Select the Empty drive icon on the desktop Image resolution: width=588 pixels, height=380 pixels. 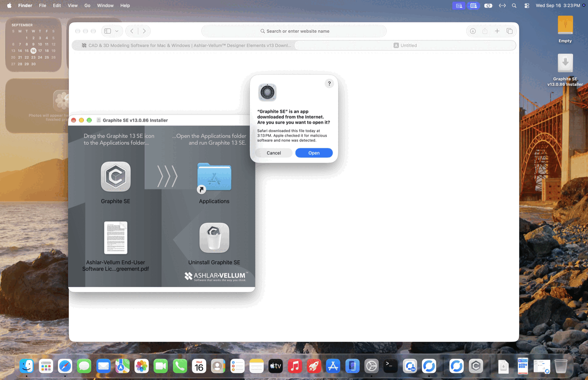(565, 25)
